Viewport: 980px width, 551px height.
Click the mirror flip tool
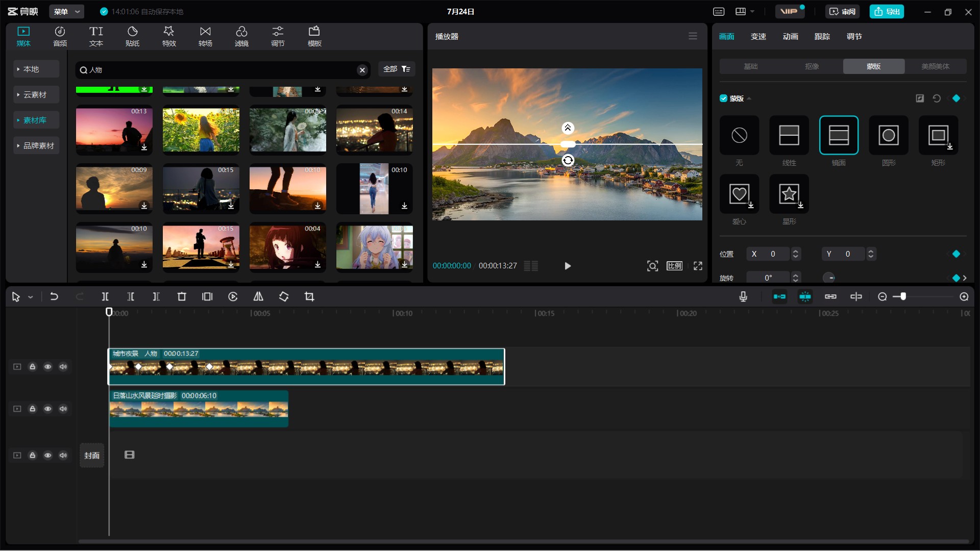point(258,296)
